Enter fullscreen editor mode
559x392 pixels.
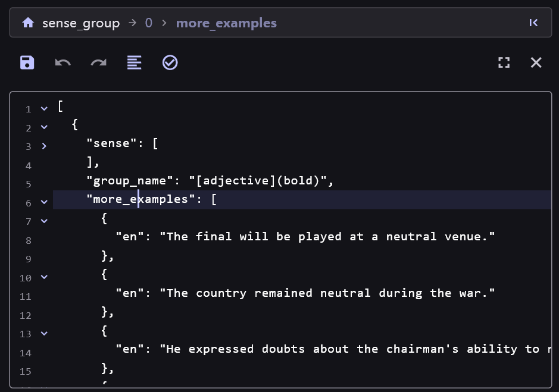point(504,62)
